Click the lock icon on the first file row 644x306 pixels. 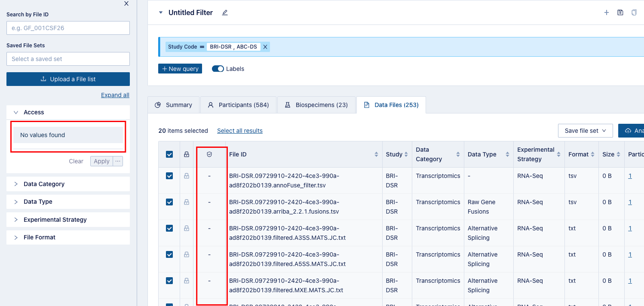[x=186, y=176]
